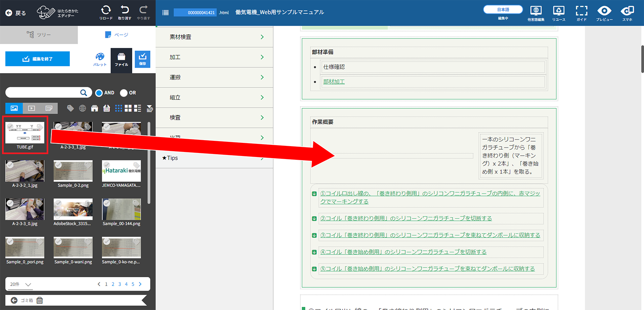644x310 pixels.
Task: Expand the 素材検査 menu chevron
Action: [x=262, y=37]
